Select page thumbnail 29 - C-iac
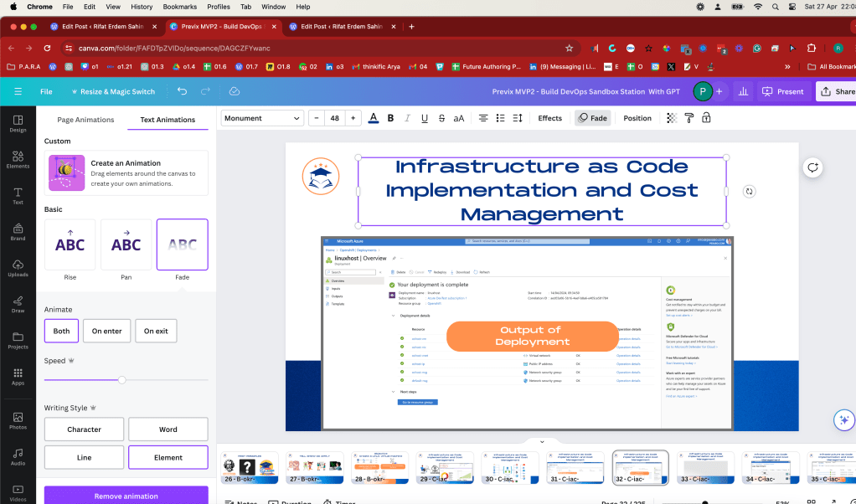The width and height of the screenshot is (856, 504). tap(445, 467)
